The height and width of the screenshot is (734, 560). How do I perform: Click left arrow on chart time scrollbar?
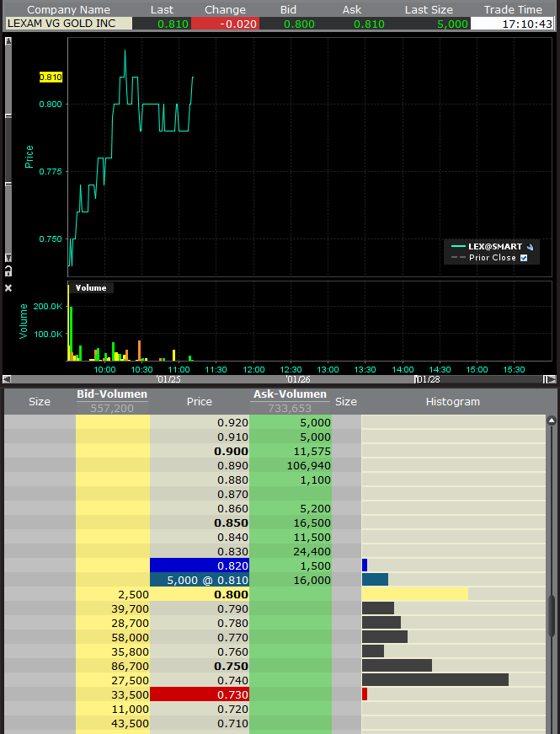7,379
